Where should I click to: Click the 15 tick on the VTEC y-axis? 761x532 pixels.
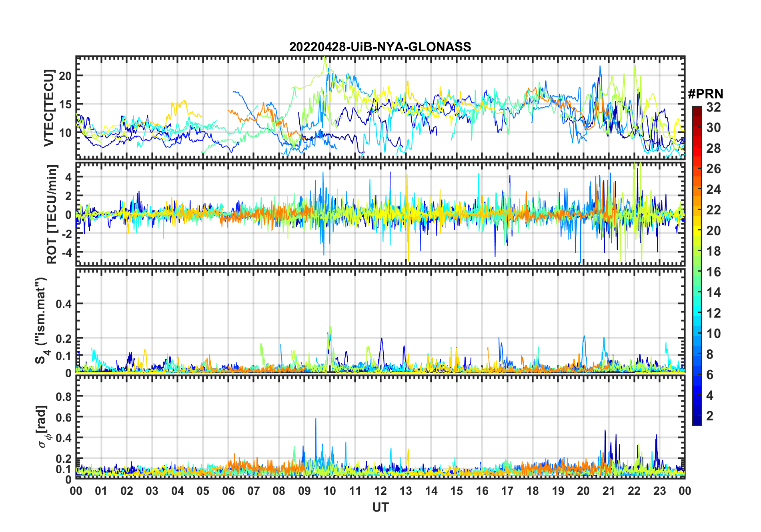tap(65, 104)
